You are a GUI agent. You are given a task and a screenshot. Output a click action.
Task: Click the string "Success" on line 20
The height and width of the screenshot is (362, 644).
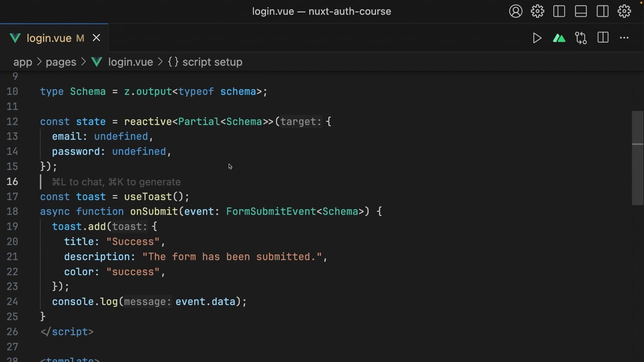tap(133, 242)
